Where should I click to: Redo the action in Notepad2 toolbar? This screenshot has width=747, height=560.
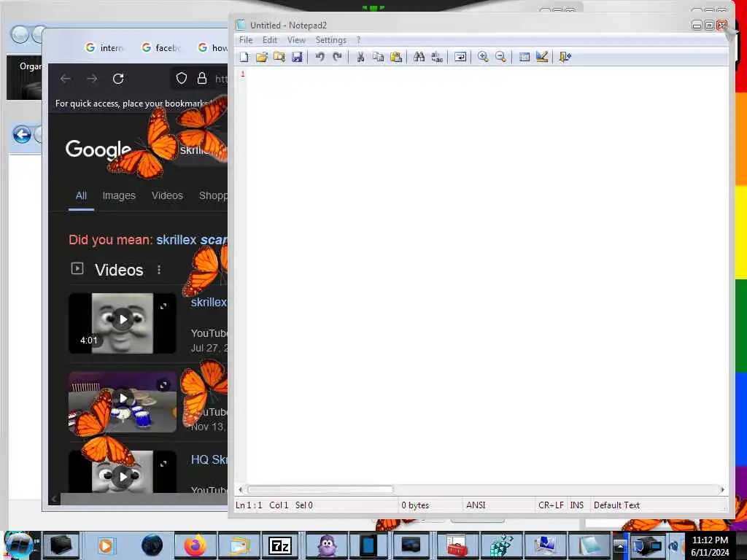pyautogui.click(x=337, y=57)
